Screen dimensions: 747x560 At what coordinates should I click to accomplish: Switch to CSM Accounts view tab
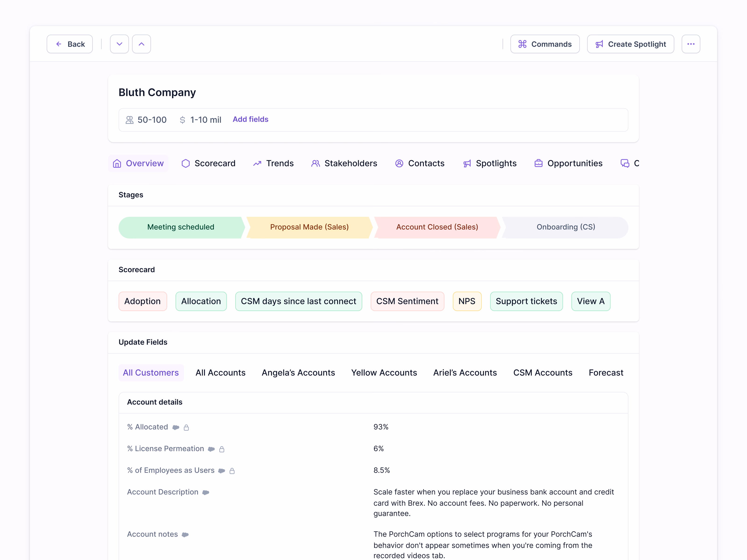(543, 373)
